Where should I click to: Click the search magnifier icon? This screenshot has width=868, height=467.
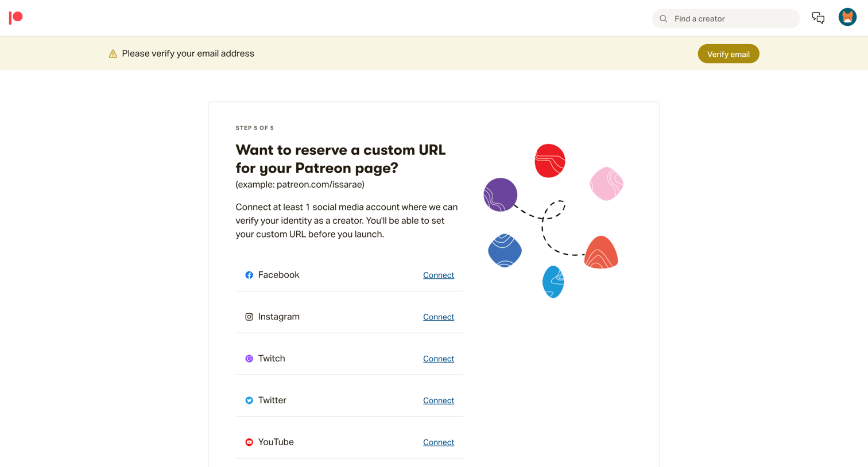click(664, 19)
